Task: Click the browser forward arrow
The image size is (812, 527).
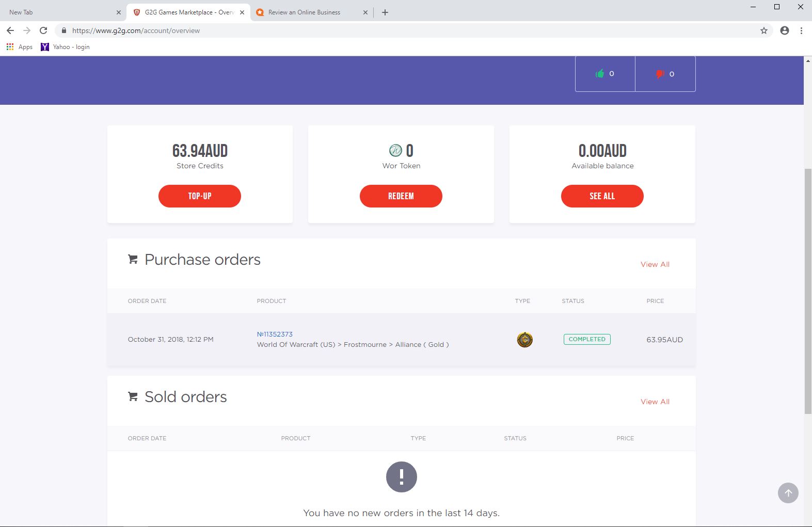Action: coord(27,30)
